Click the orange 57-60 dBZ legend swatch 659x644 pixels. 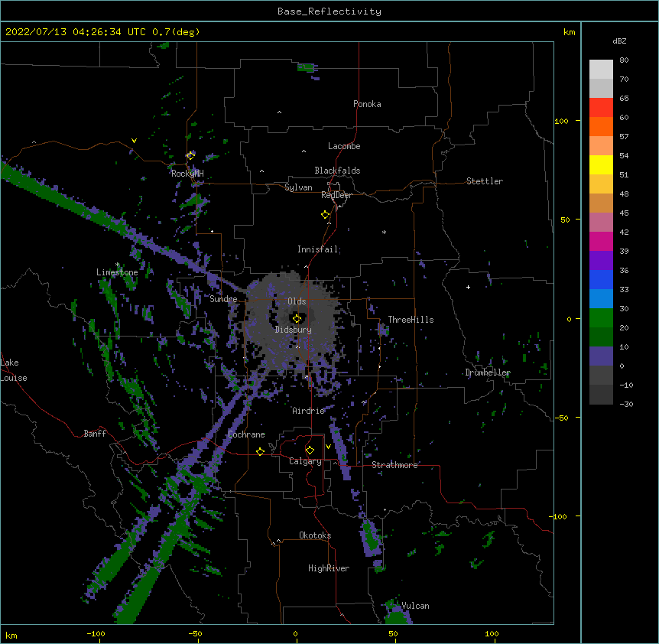(601, 126)
